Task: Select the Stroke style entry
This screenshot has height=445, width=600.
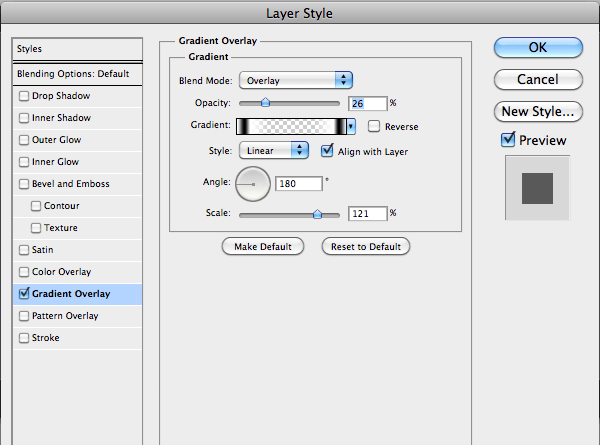Action: click(x=78, y=338)
